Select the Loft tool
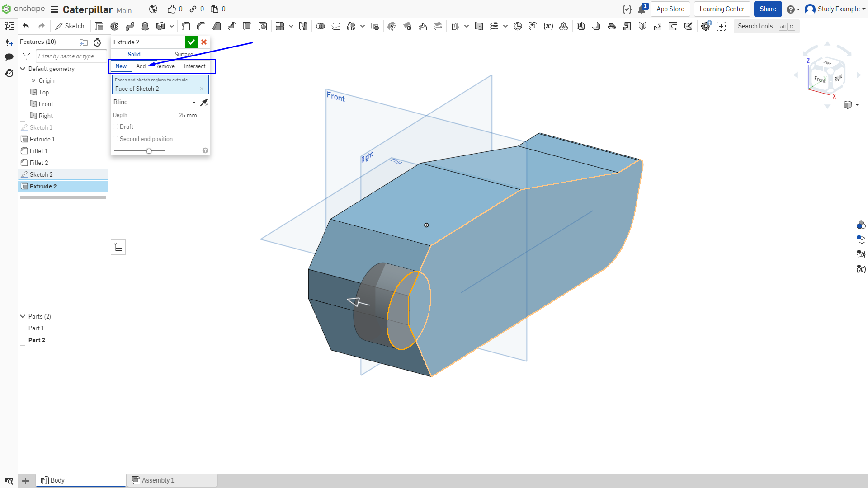The height and width of the screenshot is (488, 868). tap(145, 26)
